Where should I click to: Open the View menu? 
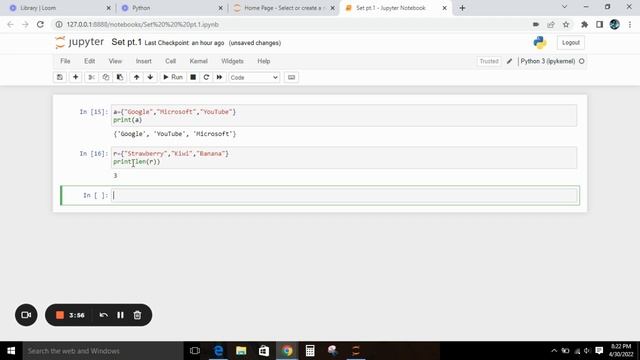(x=115, y=61)
